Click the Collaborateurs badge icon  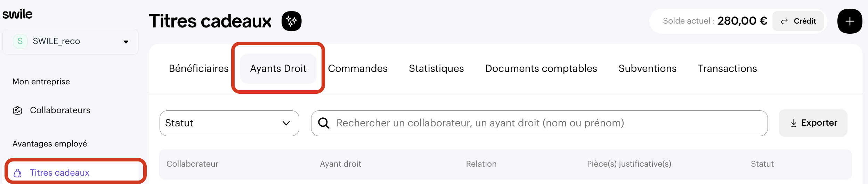point(17,110)
